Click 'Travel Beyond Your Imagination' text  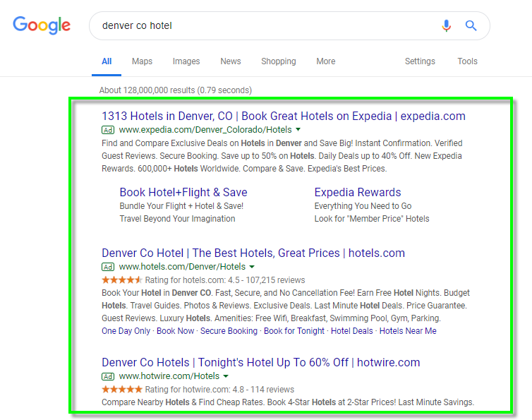click(177, 219)
